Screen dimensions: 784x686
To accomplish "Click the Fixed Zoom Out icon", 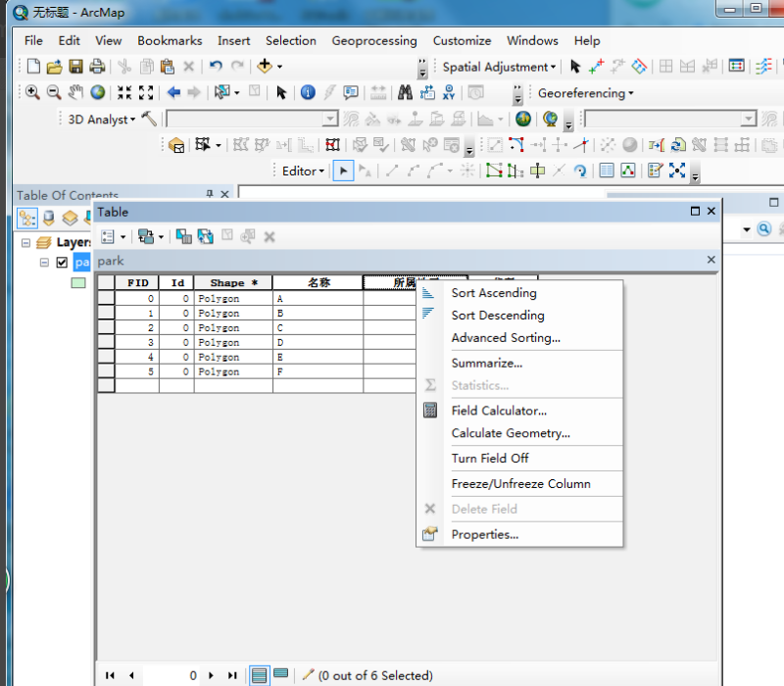I will 146,92.
